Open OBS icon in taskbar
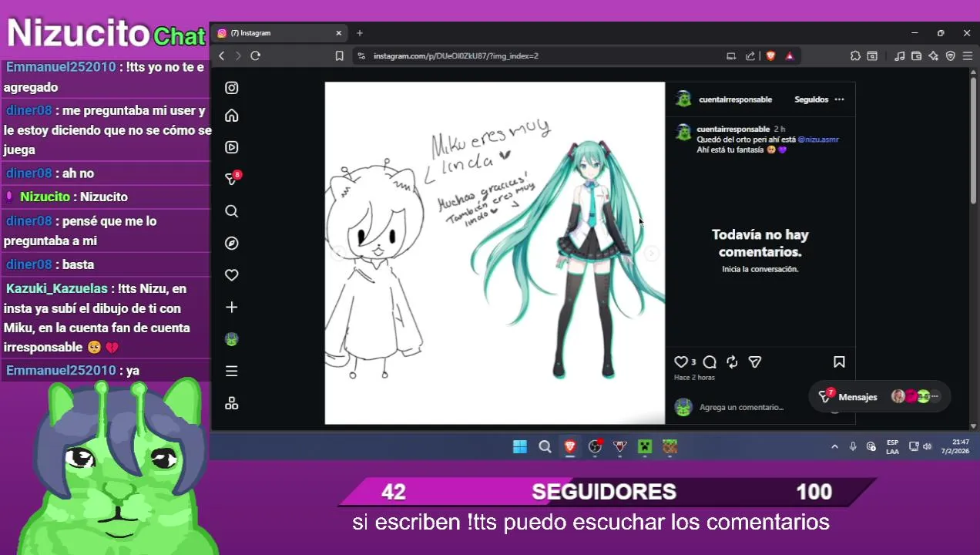The height and width of the screenshot is (555, 980). click(595, 447)
